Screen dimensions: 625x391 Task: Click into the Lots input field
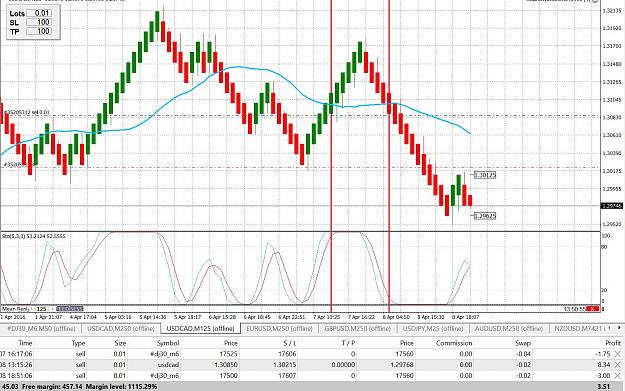click(x=39, y=13)
